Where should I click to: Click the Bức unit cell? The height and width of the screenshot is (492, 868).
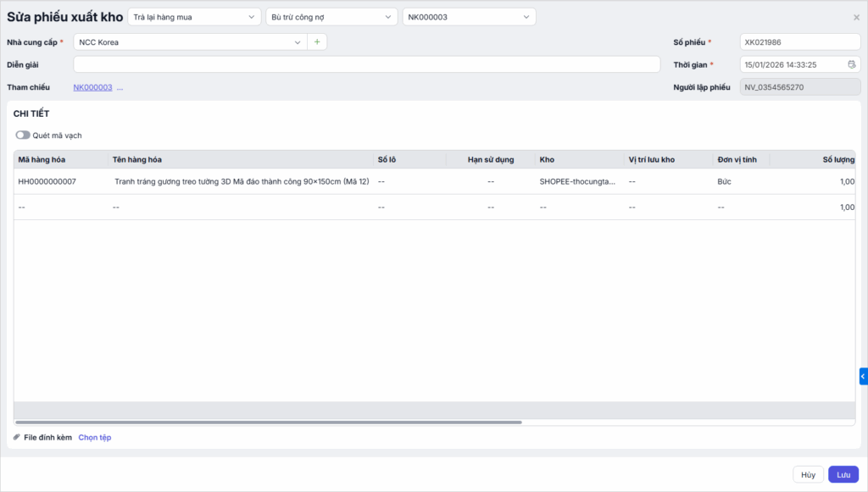[741, 181]
